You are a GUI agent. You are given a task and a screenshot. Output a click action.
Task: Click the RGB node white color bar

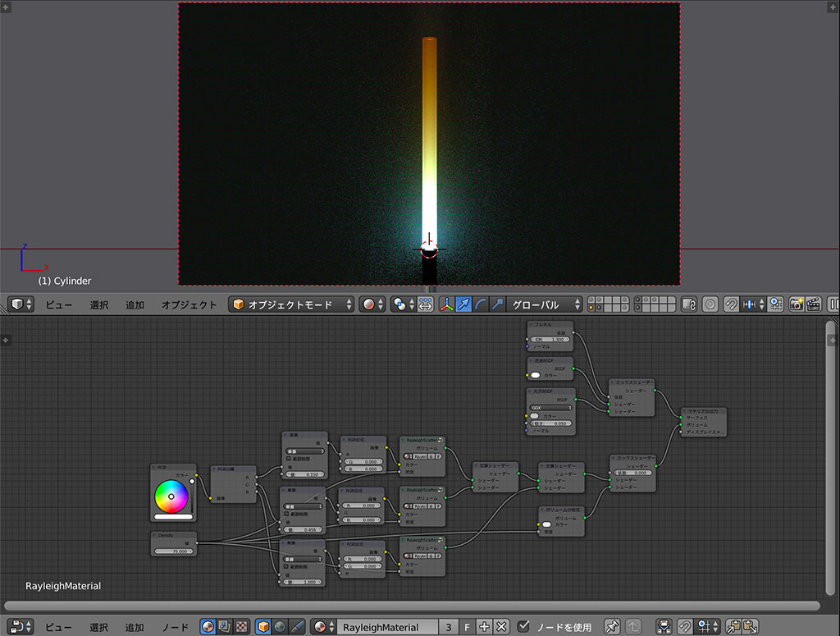point(173,517)
